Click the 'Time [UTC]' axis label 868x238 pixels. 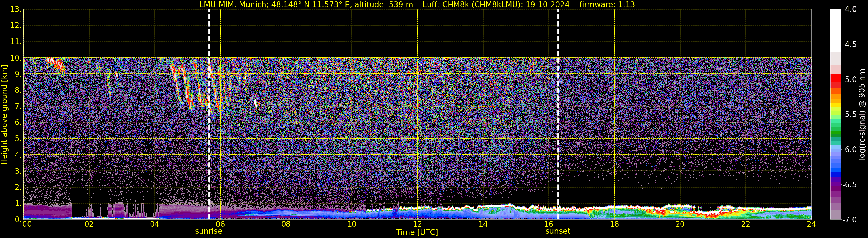pos(417,232)
